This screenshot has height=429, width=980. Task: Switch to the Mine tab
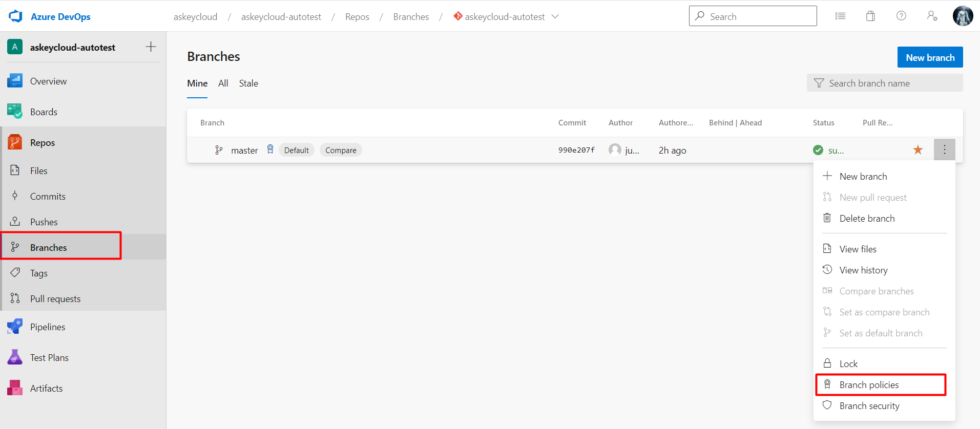(x=197, y=83)
